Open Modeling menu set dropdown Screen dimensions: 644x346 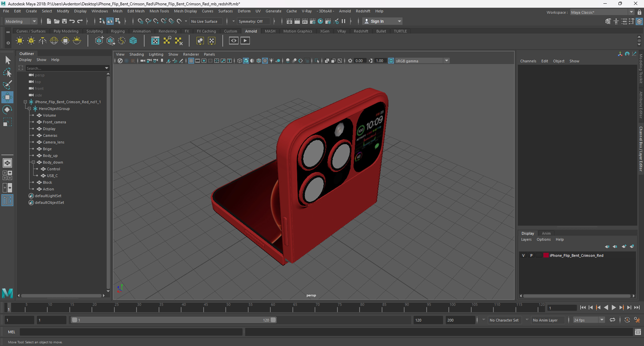[x=21, y=21]
